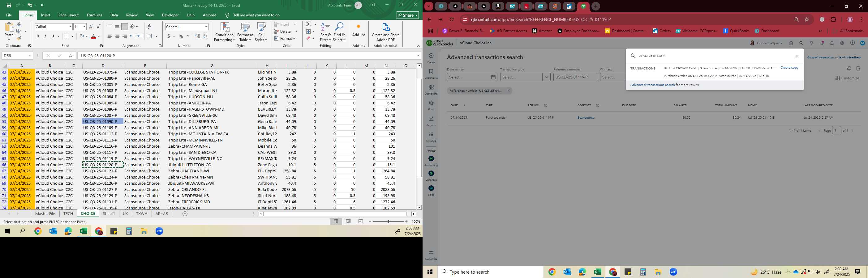This screenshot has height=278, width=868.
Task: Expand the Name Box dropdown arrow
Action: (30, 56)
